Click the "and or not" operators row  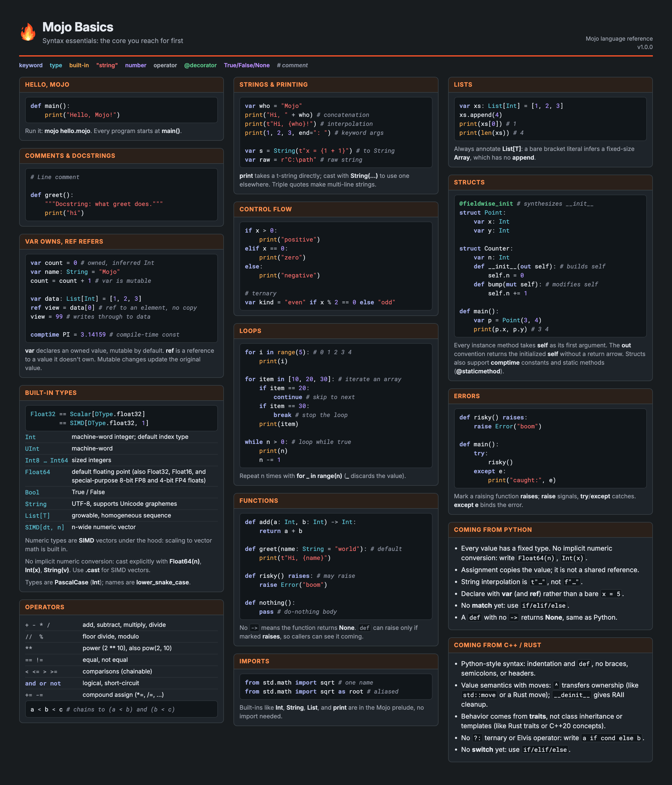pyautogui.click(x=121, y=683)
